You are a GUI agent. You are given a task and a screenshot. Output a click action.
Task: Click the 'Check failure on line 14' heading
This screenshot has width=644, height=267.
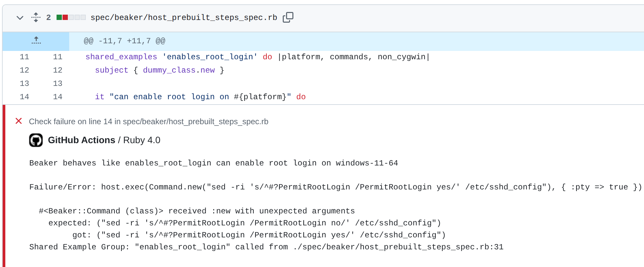click(148, 122)
